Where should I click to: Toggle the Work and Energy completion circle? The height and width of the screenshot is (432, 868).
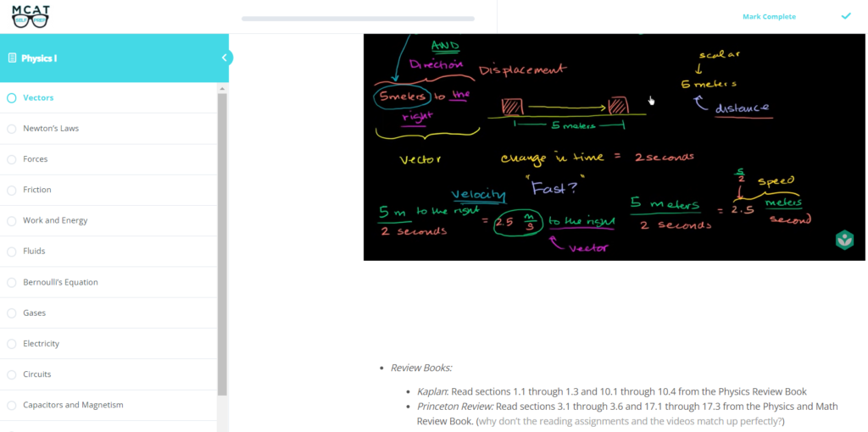click(12, 221)
